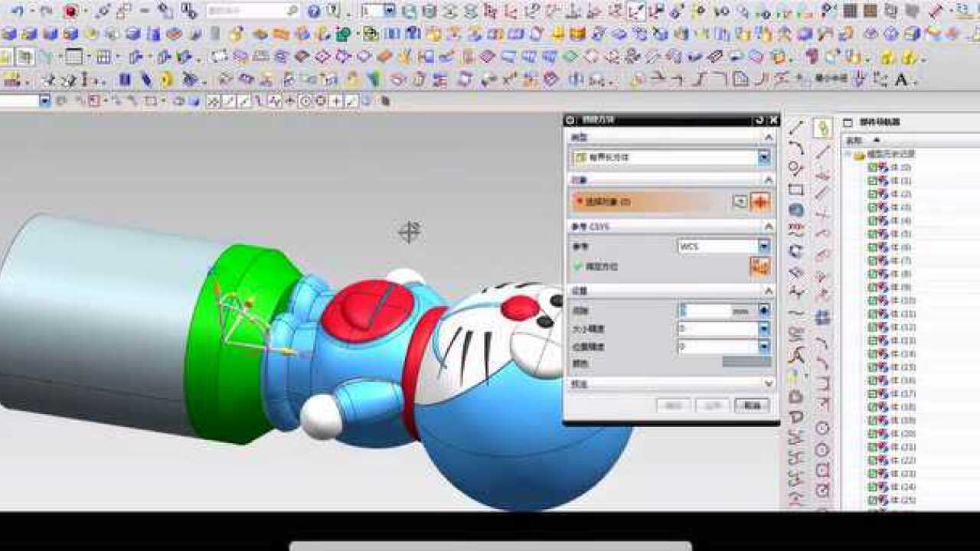This screenshot has width=980, height=551.
Task: Open the CSYS icon beside 指定方位
Action: pyautogui.click(x=759, y=266)
